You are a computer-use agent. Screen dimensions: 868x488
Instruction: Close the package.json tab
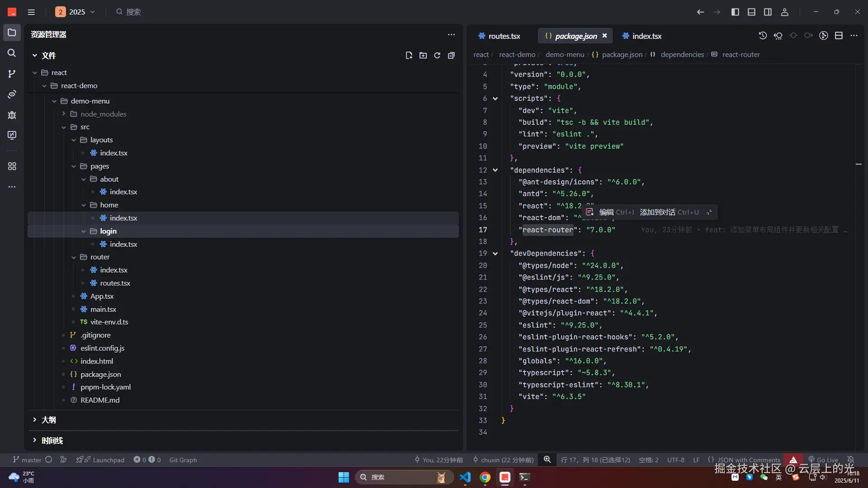(604, 36)
